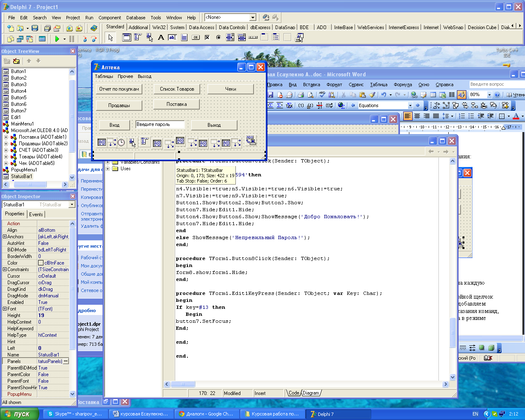Expand the Uses node in code explorer
Image resolution: width=525 pixels, height=420 pixels.
point(108,169)
